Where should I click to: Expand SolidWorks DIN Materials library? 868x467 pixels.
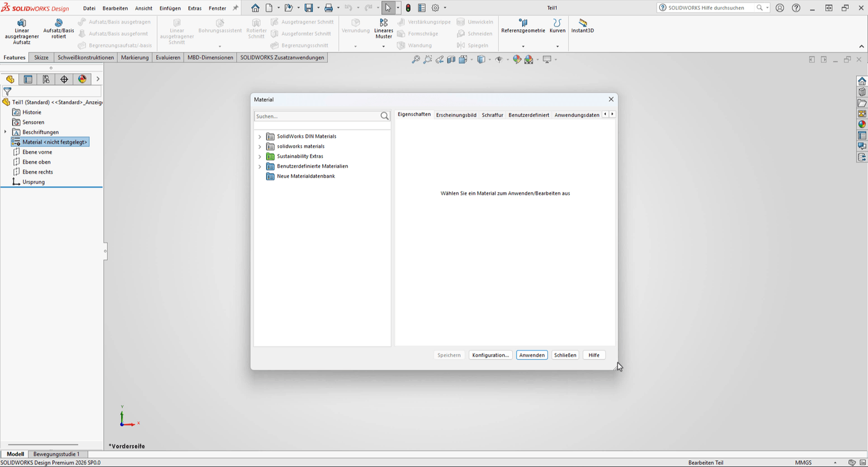click(260, 136)
